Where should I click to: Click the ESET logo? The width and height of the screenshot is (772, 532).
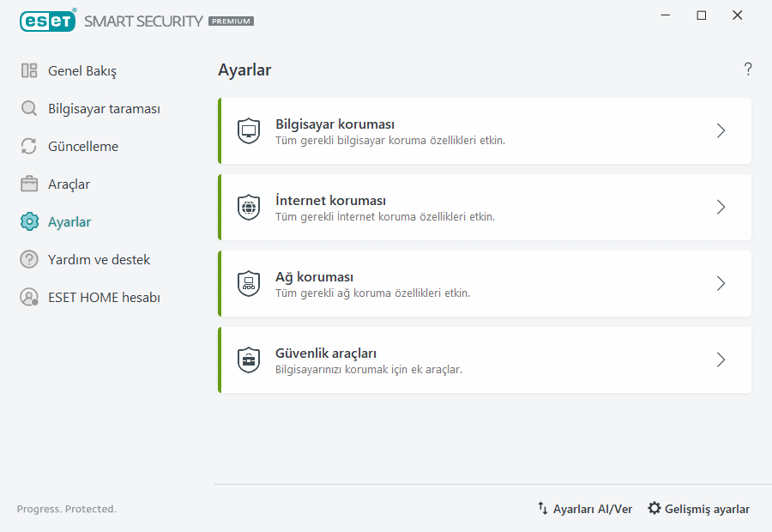click(48, 21)
